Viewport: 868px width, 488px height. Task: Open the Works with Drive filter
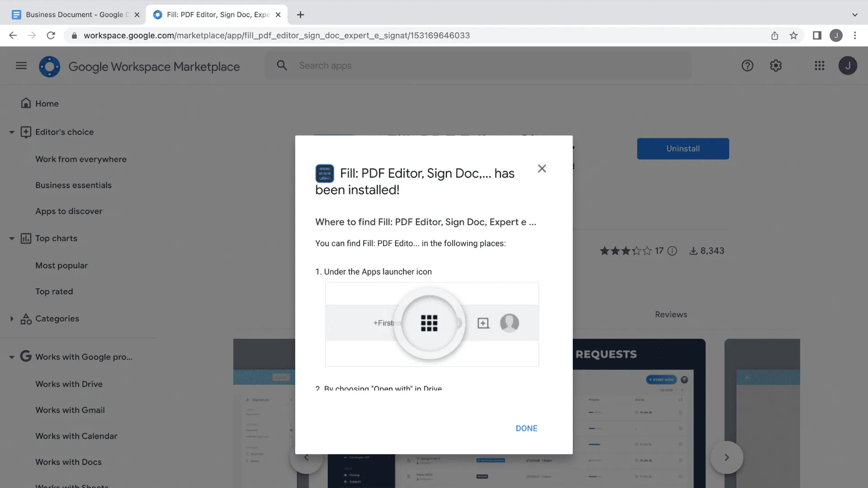click(69, 384)
